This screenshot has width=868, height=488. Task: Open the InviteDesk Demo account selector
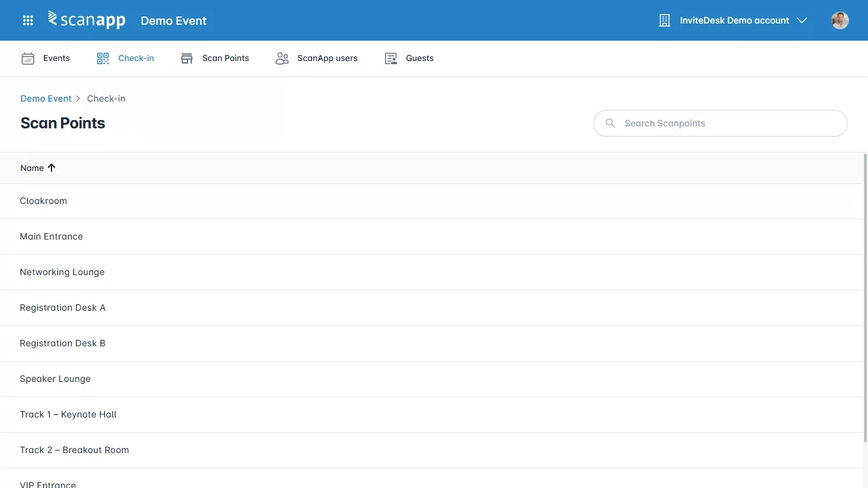tap(733, 20)
